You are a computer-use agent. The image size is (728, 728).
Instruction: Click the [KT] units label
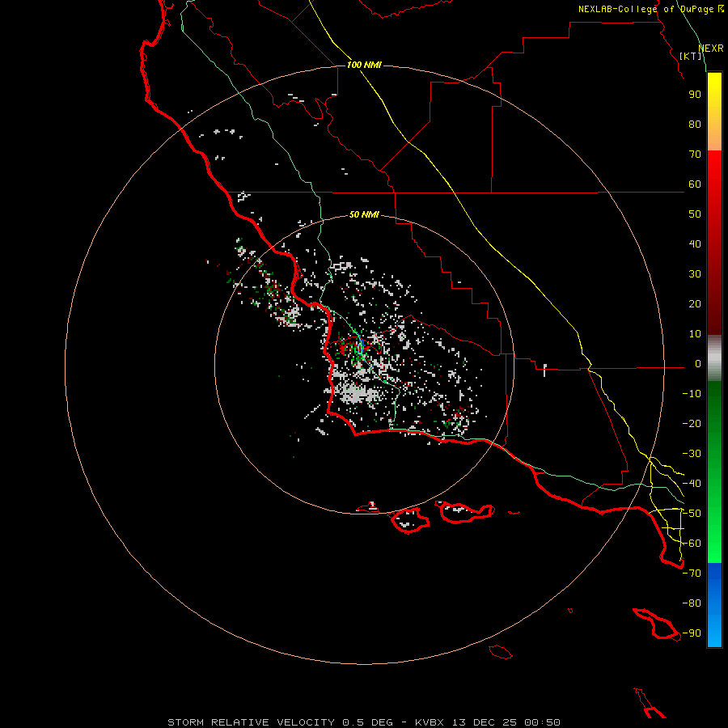pyautogui.click(x=691, y=56)
